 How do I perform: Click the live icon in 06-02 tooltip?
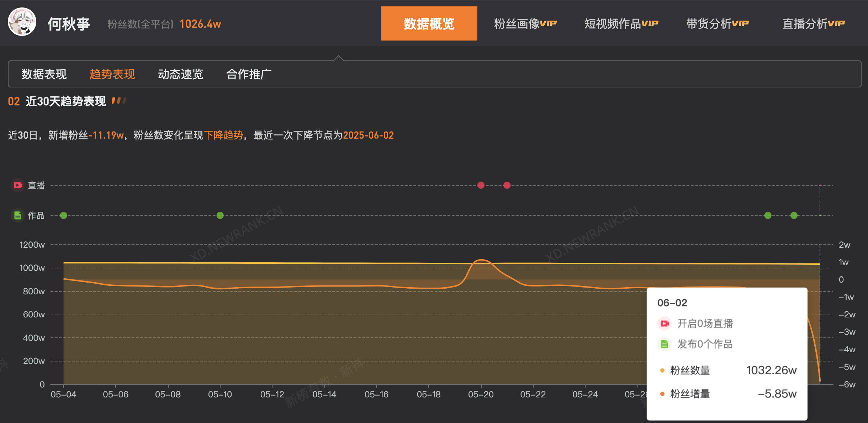(665, 323)
